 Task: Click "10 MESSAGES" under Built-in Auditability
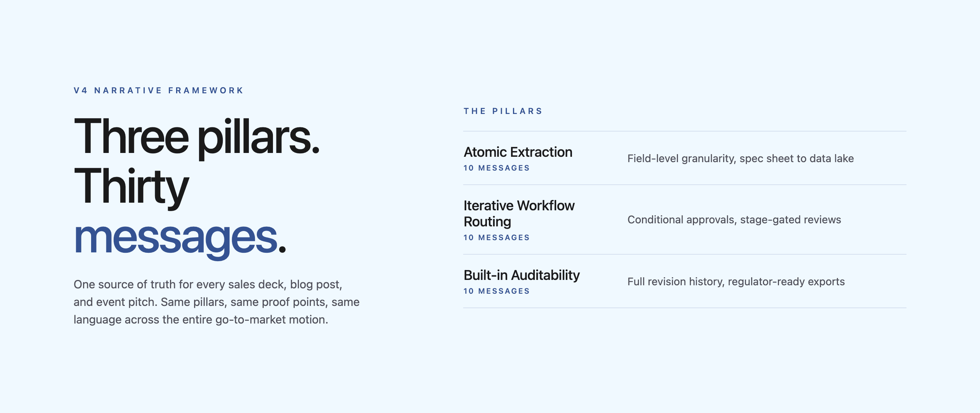pos(497,291)
